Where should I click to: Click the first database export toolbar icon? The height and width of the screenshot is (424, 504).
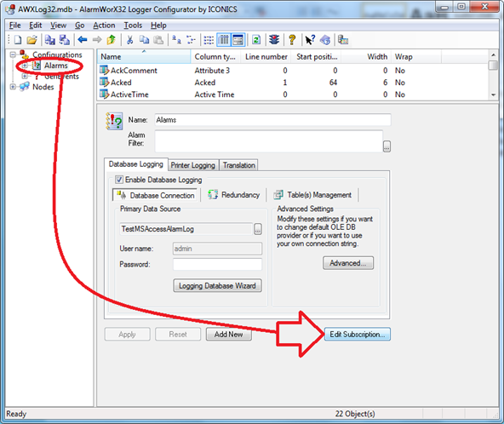[x=49, y=40]
